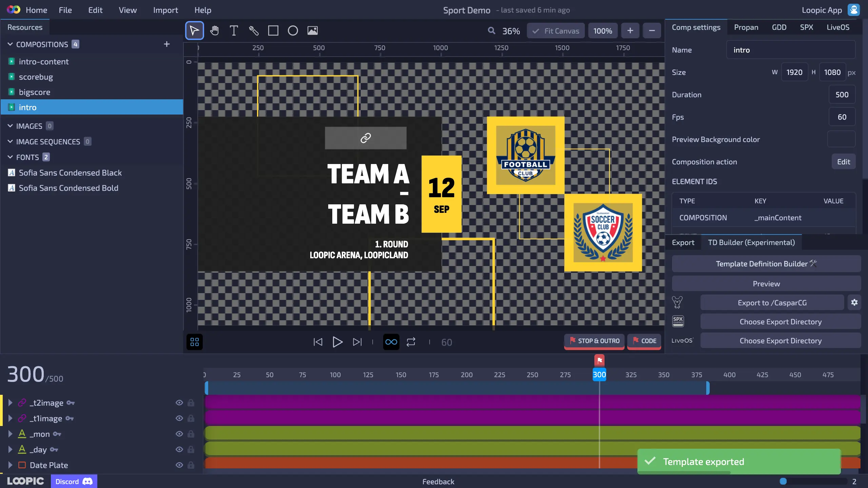Select the arrow selection tool
The height and width of the screenshot is (488, 868).
click(194, 30)
